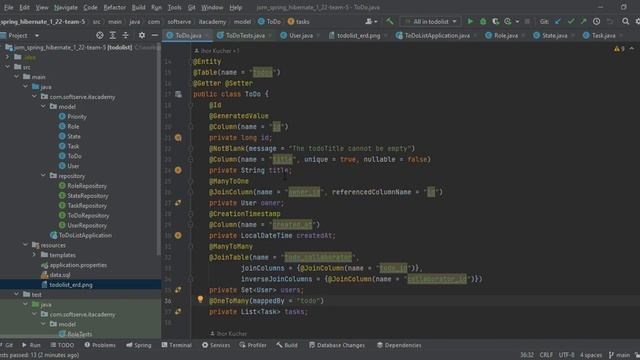Click the rollback undo icon
Screen dimensions: 640x360
point(610,22)
